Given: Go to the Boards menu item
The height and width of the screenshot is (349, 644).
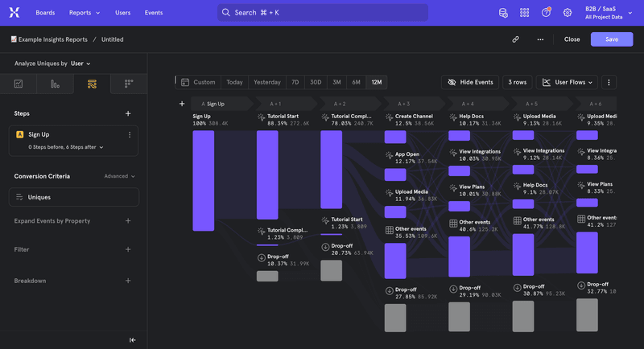Looking at the screenshot, I should click(46, 13).
